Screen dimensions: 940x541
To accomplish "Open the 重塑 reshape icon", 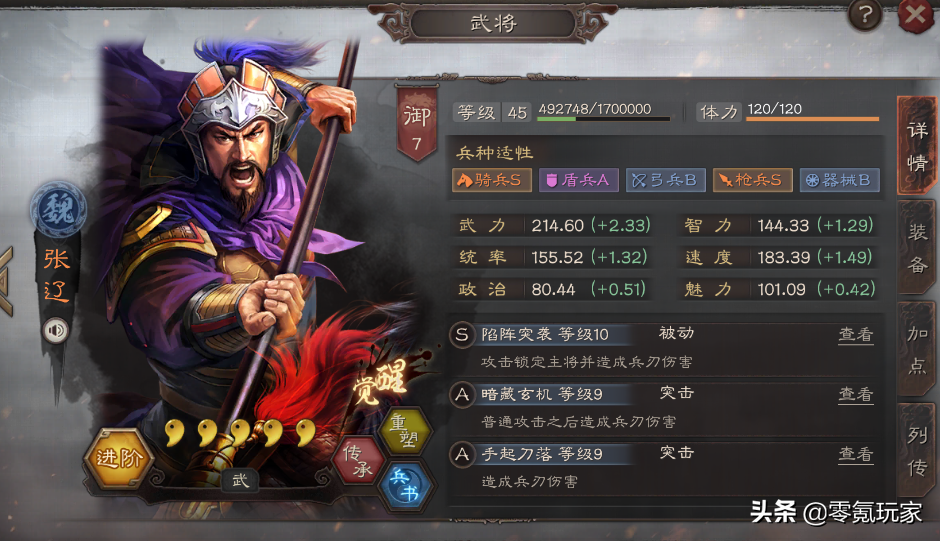I will (403, 430).
